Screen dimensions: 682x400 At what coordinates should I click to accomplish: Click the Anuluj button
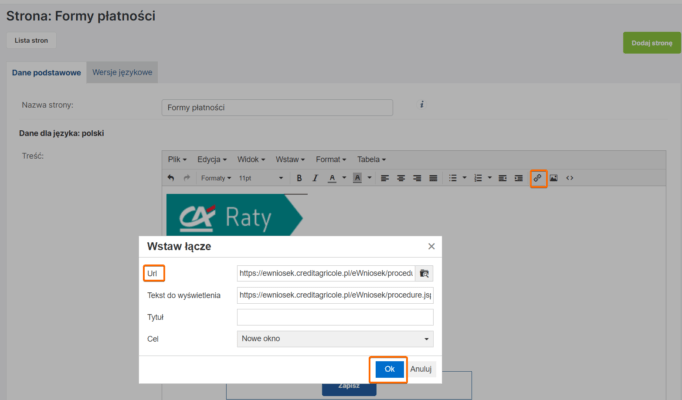click(421, 369)
